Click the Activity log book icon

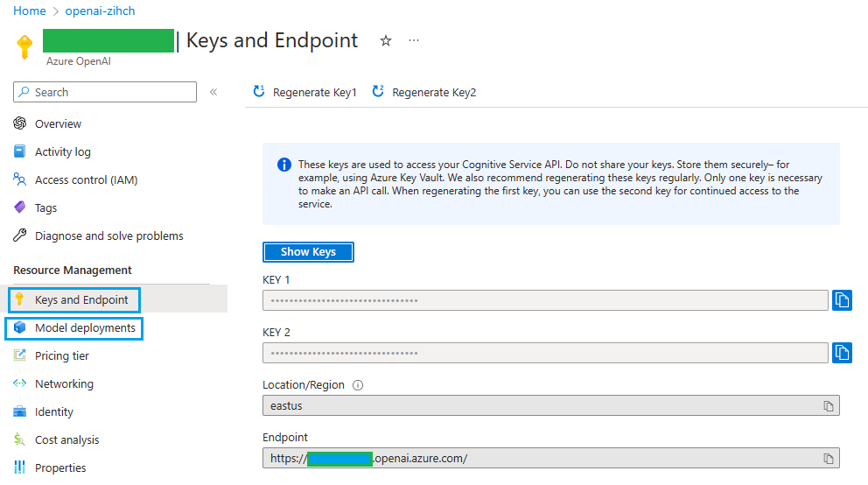(x=19, y=151)
